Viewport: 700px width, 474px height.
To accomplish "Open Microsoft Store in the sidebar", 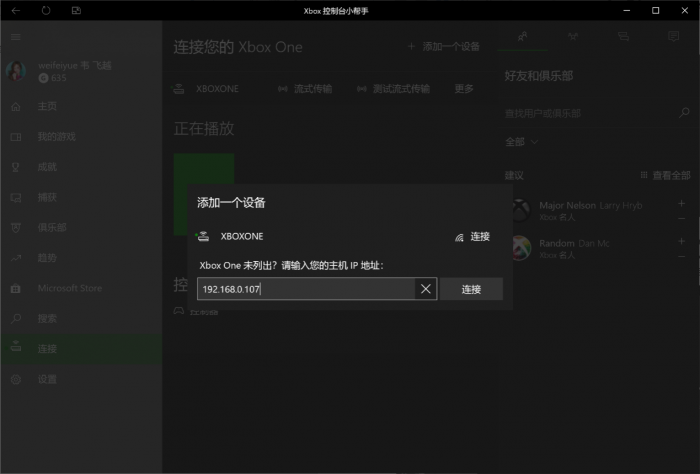I will click(x=81, y=288).
